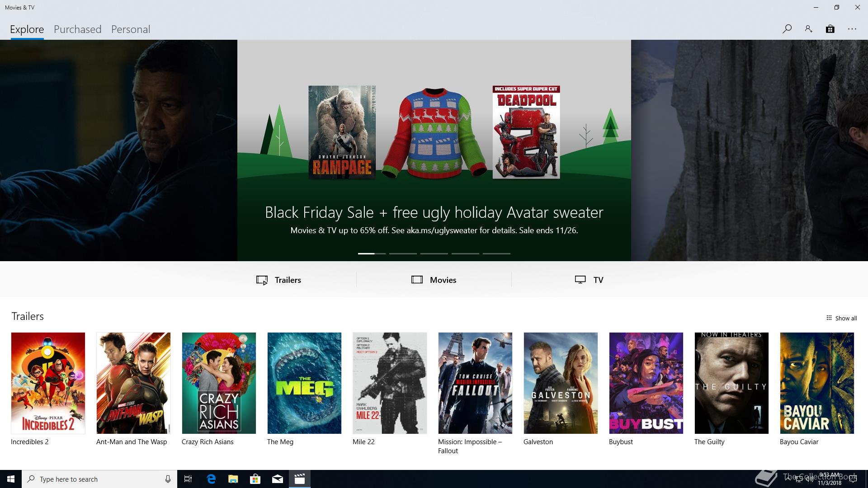This screenshot has width=868, height=488.
Task: Click the taskbar search box
Action: pyautogui.click(x=99, y=479)
